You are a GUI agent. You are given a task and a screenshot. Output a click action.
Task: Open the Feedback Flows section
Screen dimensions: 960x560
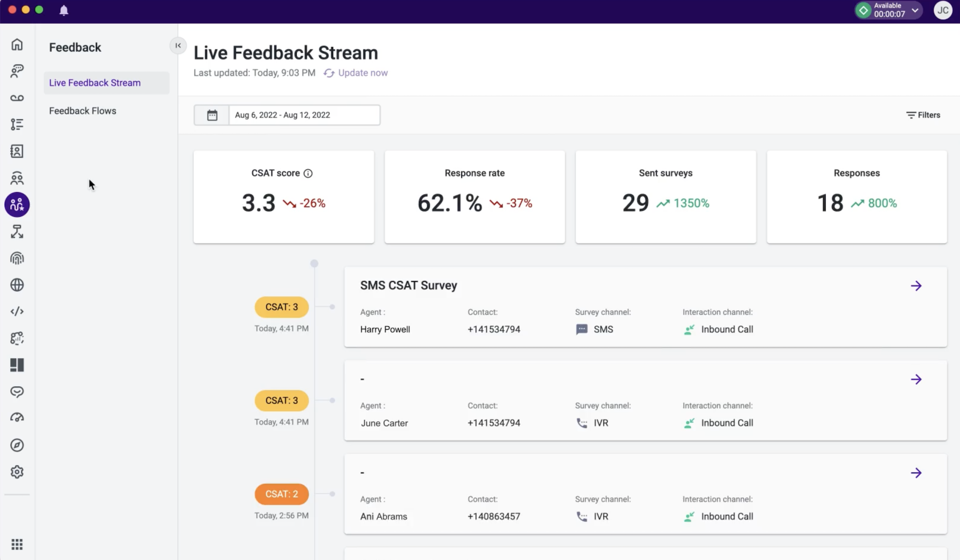(83, 111)
